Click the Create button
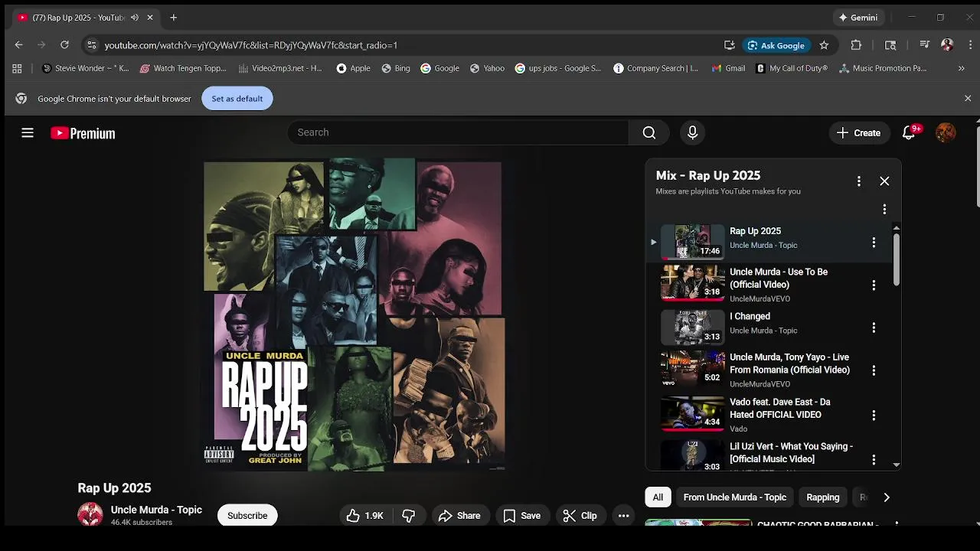980x551 pixels. [859, 132]
